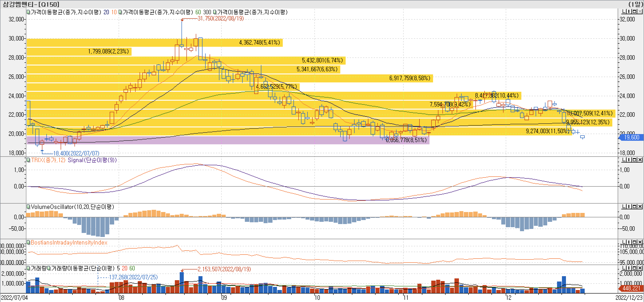
Task: Click the Signal(단순이평(9)) label
Action: [x=92, y=160]
